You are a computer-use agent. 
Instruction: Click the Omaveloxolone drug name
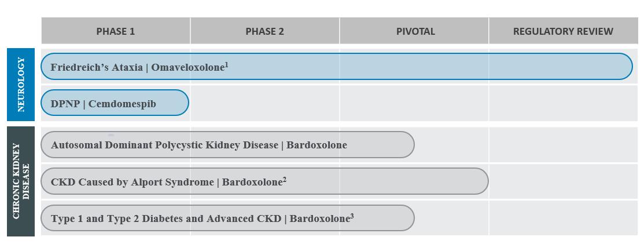(x=187, y=67)
